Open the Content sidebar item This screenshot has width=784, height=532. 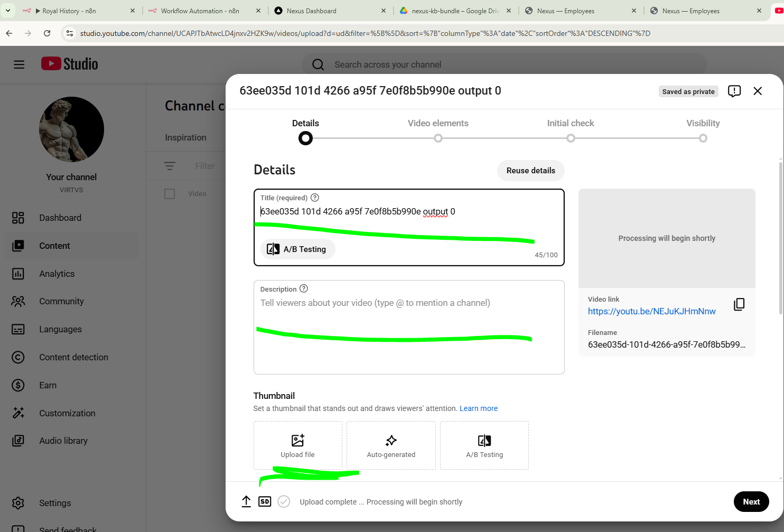71,246
